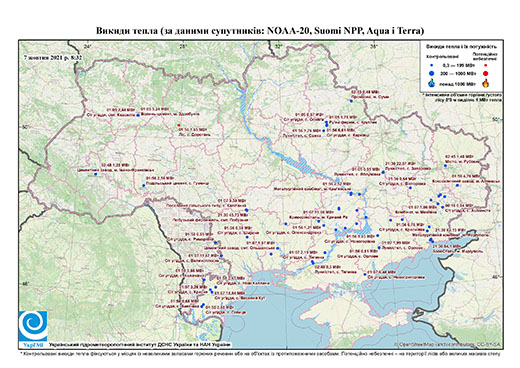Click the map title Викиди тепла

pos(260,31)
